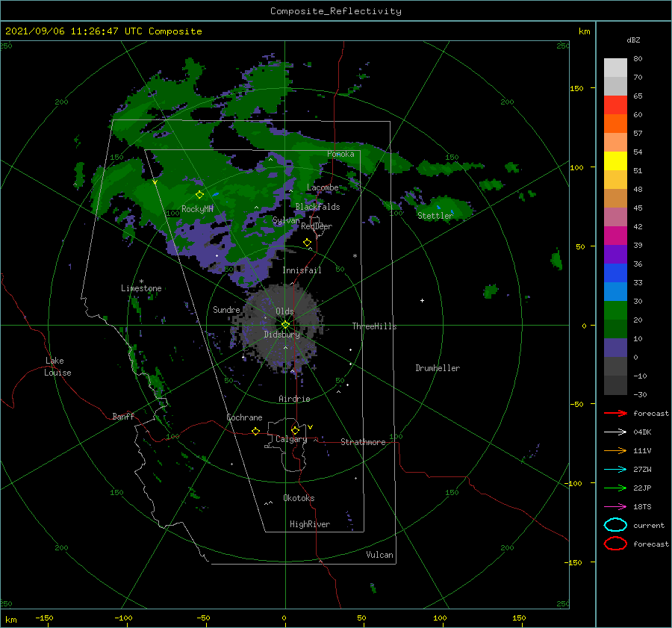Click the Vulcan label

[x=379, y=555]
